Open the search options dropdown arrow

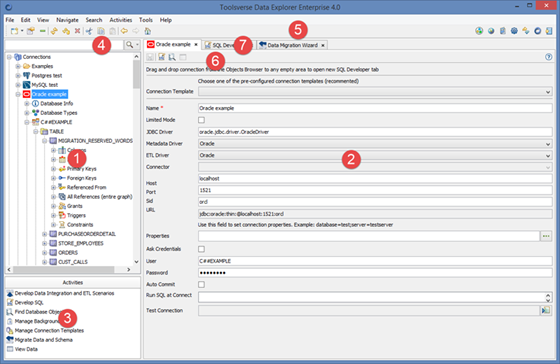point(137,45)
